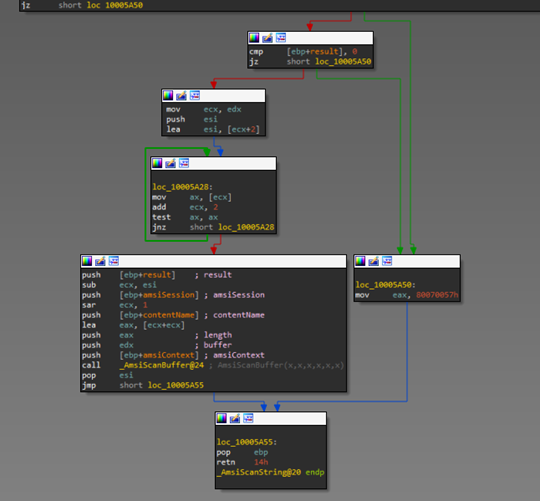Viewport: 540px width, 501px height.
Task: Click pencil icon of loc_10005A28 block
Action: pos(170,163)
